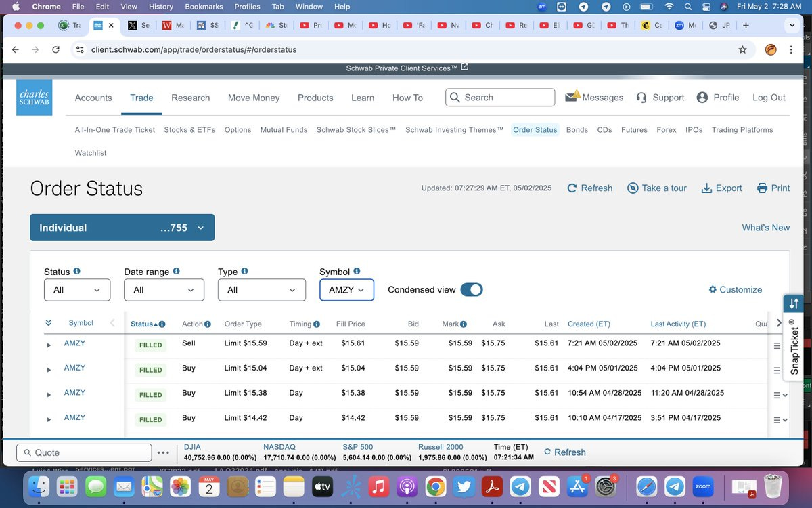The image size is (812, 508).
Task: Expand the AMZY Limit $15.38 row
Action: pos(49,395)
